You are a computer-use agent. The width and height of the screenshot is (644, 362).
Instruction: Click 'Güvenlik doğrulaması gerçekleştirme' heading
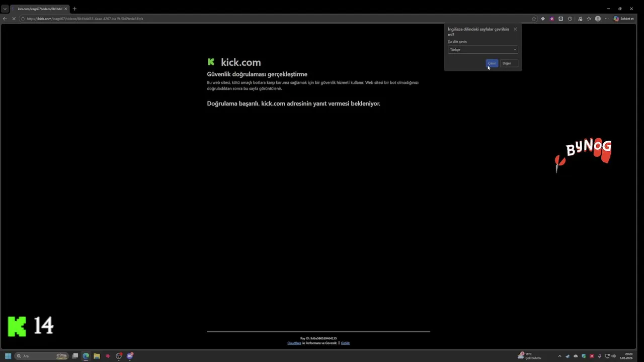coord(257,74)
